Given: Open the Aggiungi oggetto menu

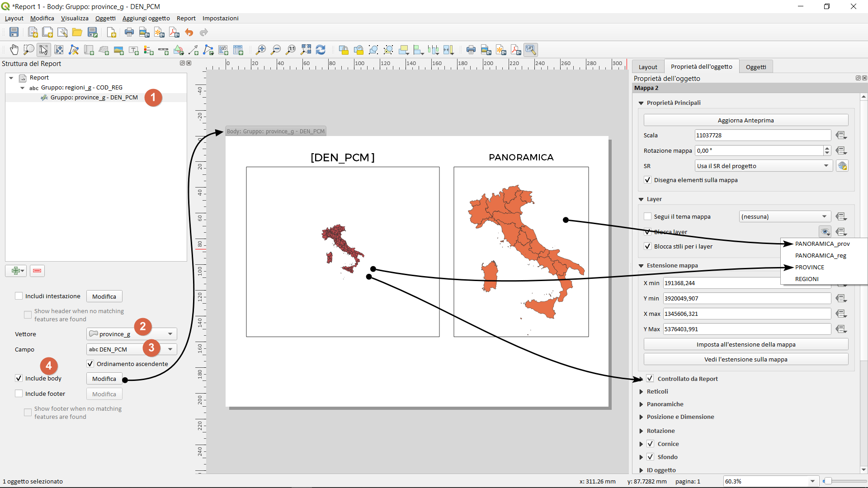Looking at the screenshot, I should tap(146, 18).
